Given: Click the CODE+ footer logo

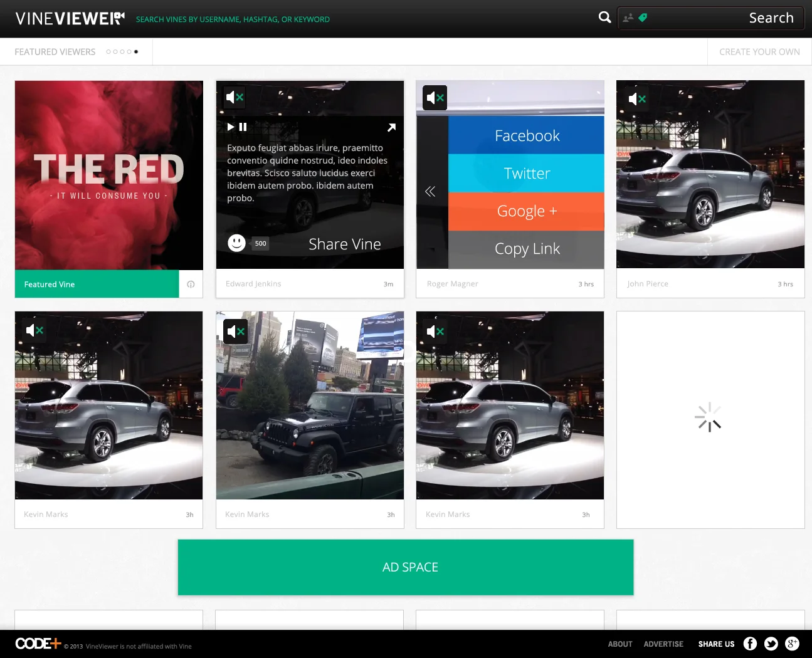Looking at the screenshot, I should 38,644.
